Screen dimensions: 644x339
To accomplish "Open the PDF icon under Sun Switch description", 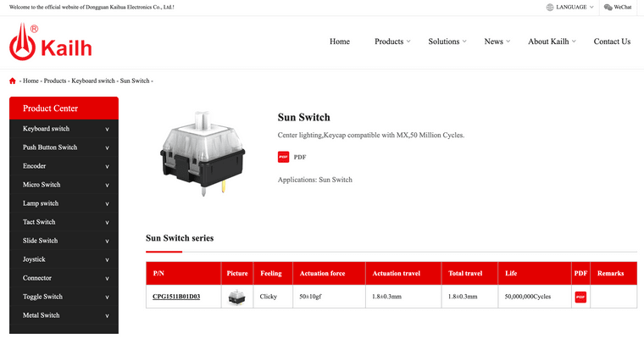I will [283, 157].
